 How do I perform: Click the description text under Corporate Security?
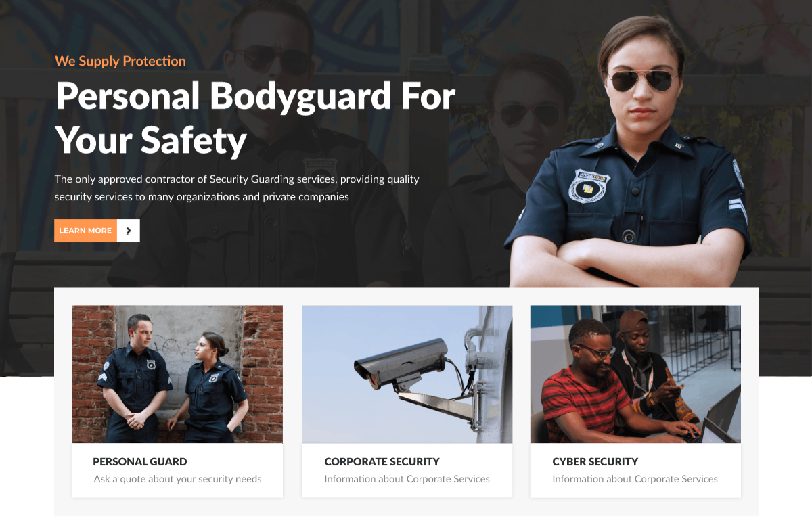(407, 479)
